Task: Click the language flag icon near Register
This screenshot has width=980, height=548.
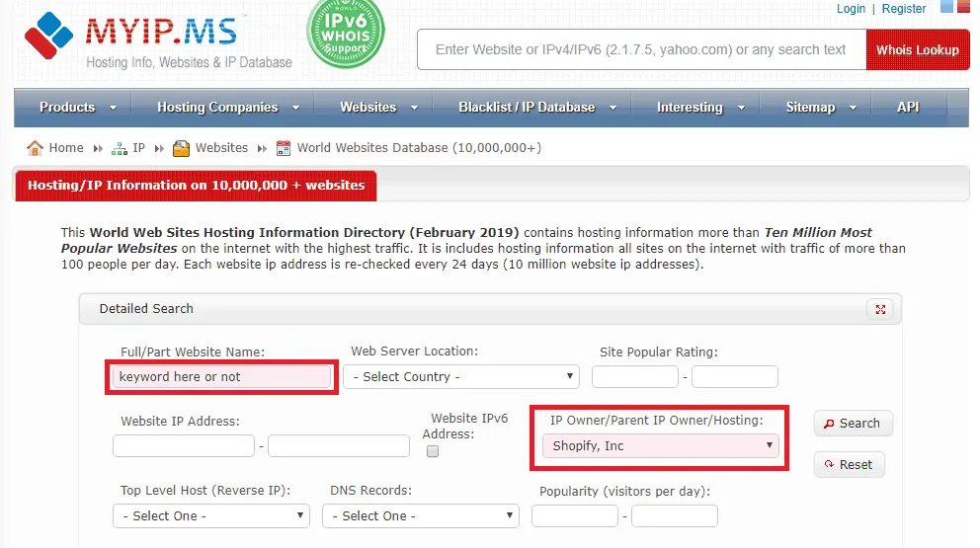Action: click(x=947, y=7)
